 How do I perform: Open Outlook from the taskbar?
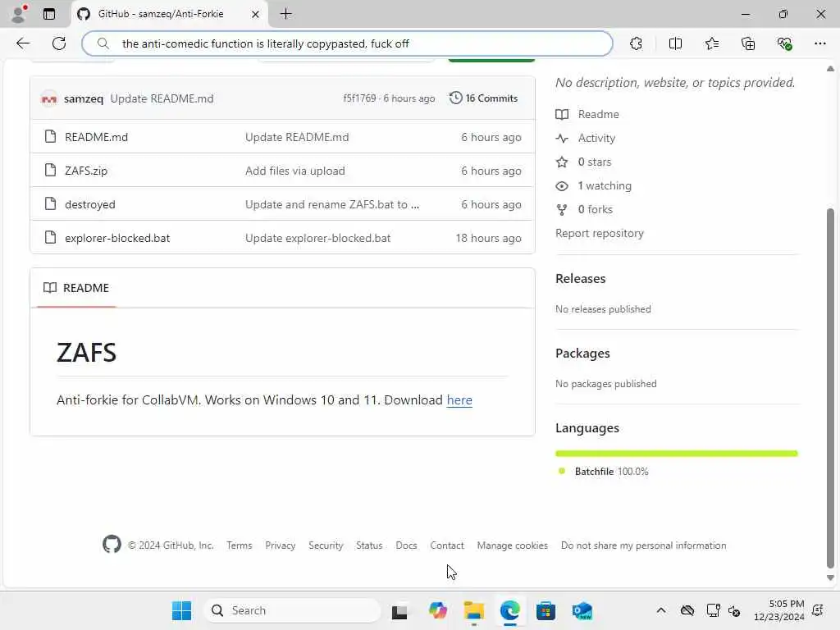pos(582,611)
